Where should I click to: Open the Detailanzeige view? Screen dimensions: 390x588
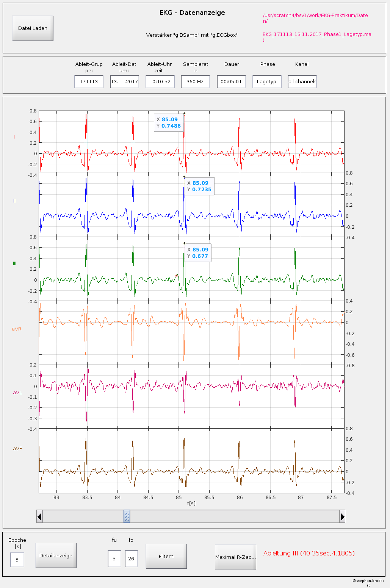56,555
